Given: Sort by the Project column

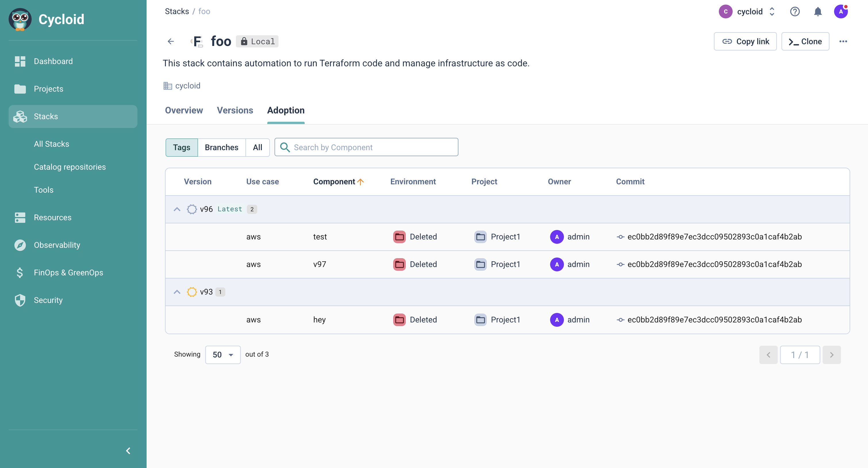Looking at the screenshot, I should (484, 181).
